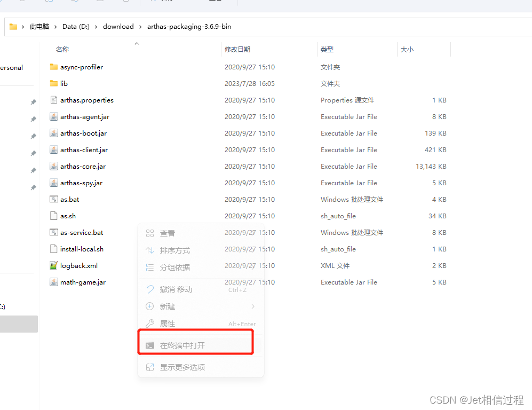
Task: Click the as.bat batch file icon
Action: pos(53,199)
